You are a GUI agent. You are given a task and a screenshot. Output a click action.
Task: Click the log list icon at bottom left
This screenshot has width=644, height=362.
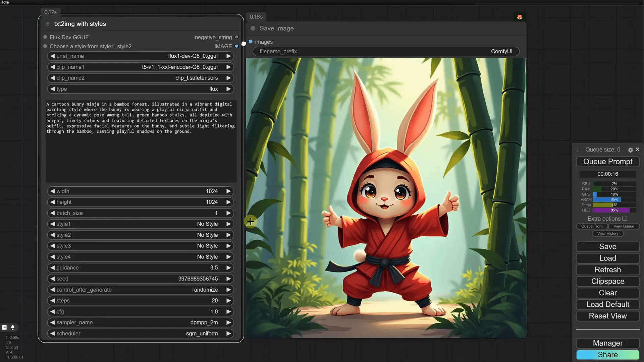(x=4, y=327)
